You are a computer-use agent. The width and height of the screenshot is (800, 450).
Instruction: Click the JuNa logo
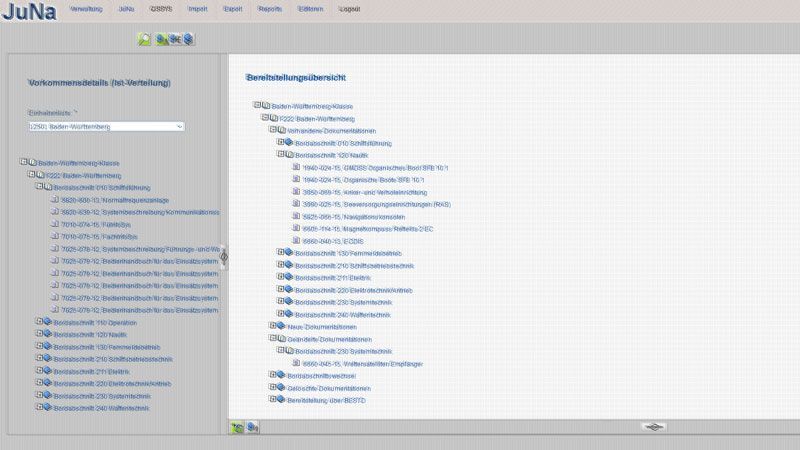[x=29, y=12]
